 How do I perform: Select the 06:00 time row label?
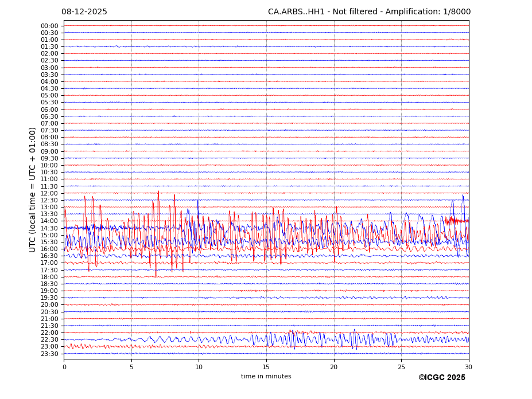coord(49,109)
